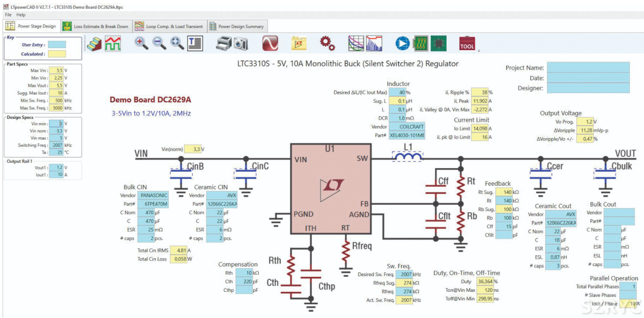
Task: Click the printer icon in toolbar
Action: [x=224, y=43]
